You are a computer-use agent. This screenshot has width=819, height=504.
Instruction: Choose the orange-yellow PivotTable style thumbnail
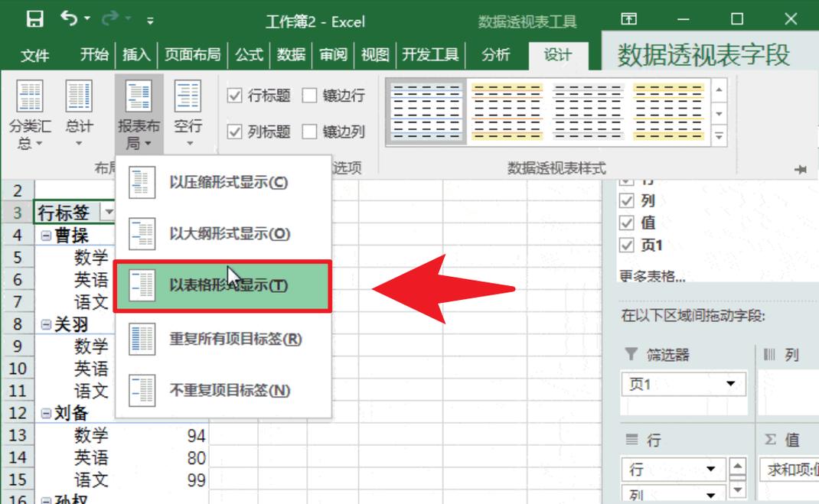coord(507,112)
